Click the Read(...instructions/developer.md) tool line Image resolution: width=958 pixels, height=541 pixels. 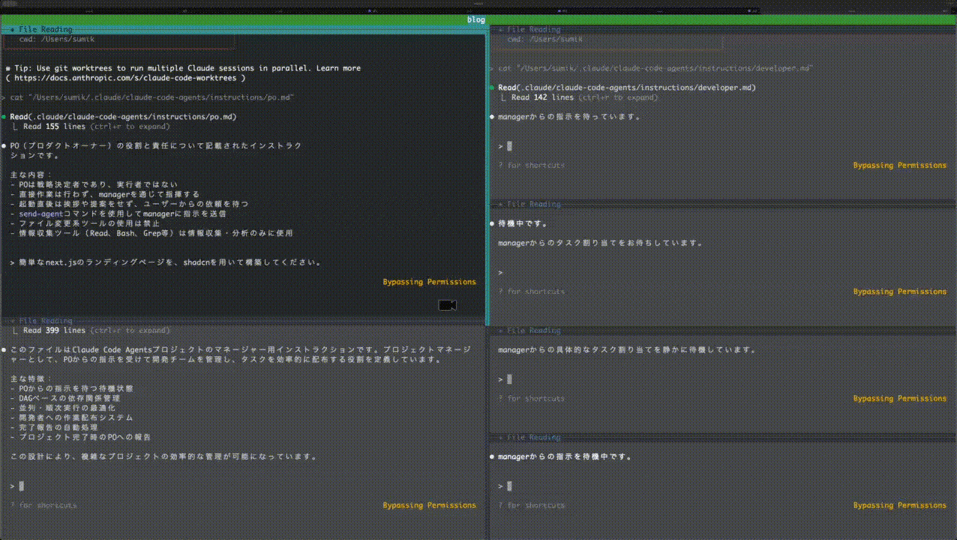coord(627,88)
